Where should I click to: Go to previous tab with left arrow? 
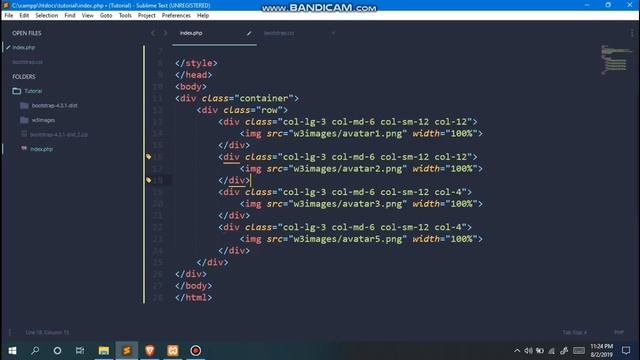(153, 33)
